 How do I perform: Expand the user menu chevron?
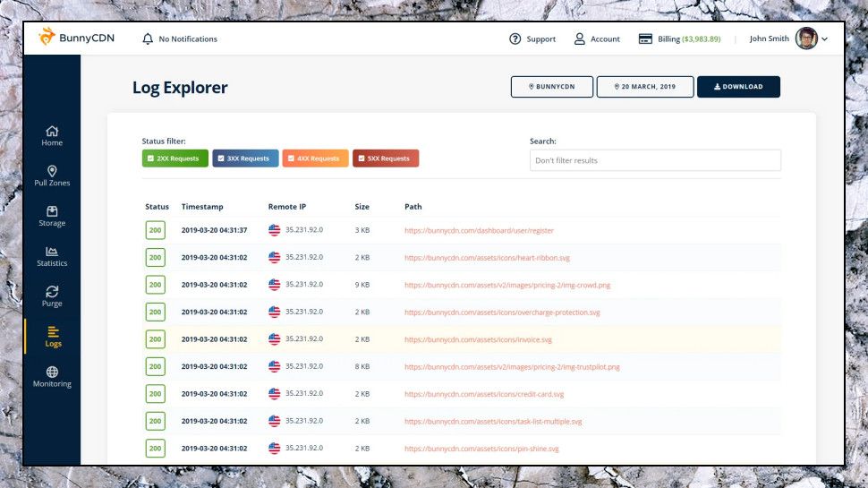pyautogui.click(x=824, y=39)
